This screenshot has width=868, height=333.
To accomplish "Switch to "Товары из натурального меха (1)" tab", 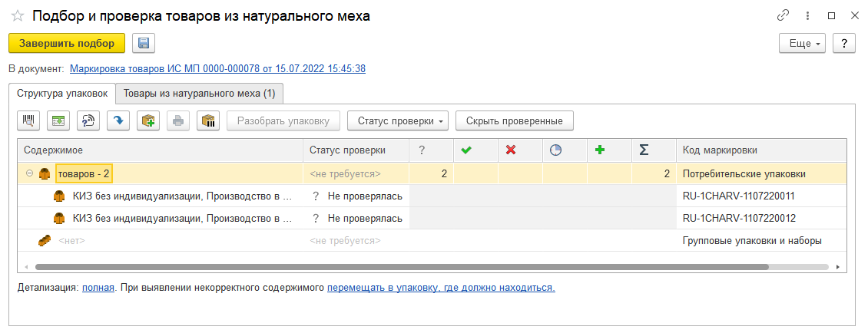I will click(x=199, y=94).
